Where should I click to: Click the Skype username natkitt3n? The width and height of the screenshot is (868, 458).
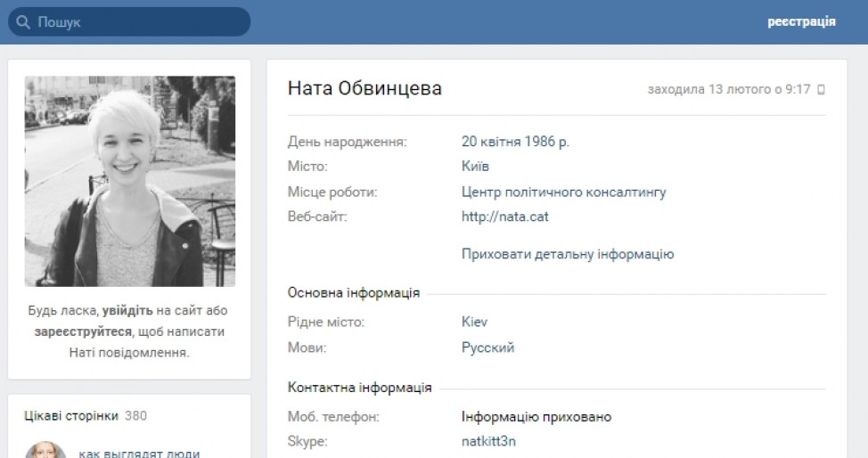[x=488, y=442]
